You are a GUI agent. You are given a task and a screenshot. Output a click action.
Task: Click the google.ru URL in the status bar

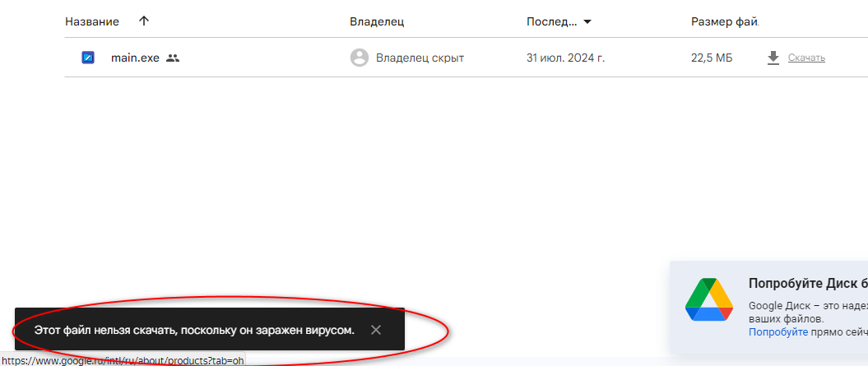coord(123,360)
